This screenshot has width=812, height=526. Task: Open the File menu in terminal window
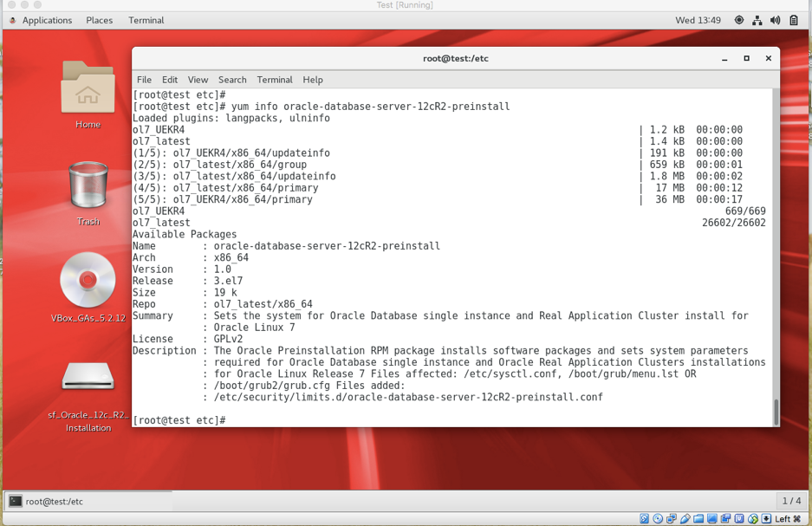coord(144,80)
